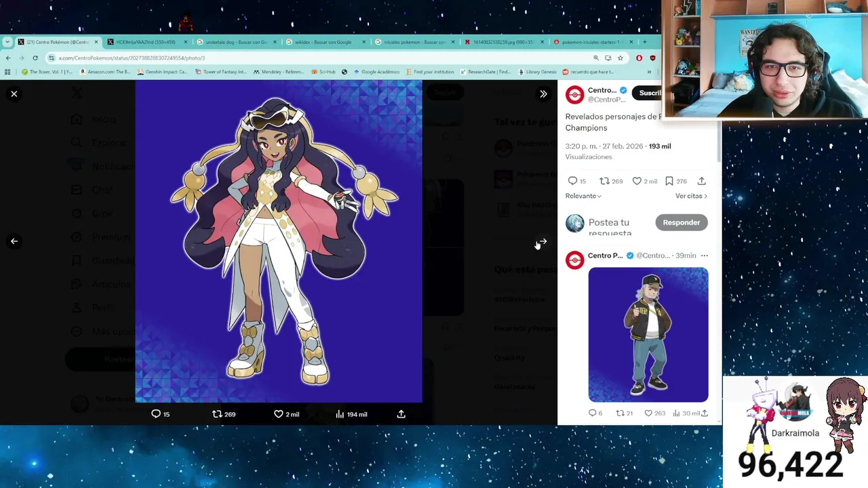This screenshot has width=868, height=488.
Task: Open the Amazon.com bookmark
Action: pyautogui.click(x=104, y=72)
